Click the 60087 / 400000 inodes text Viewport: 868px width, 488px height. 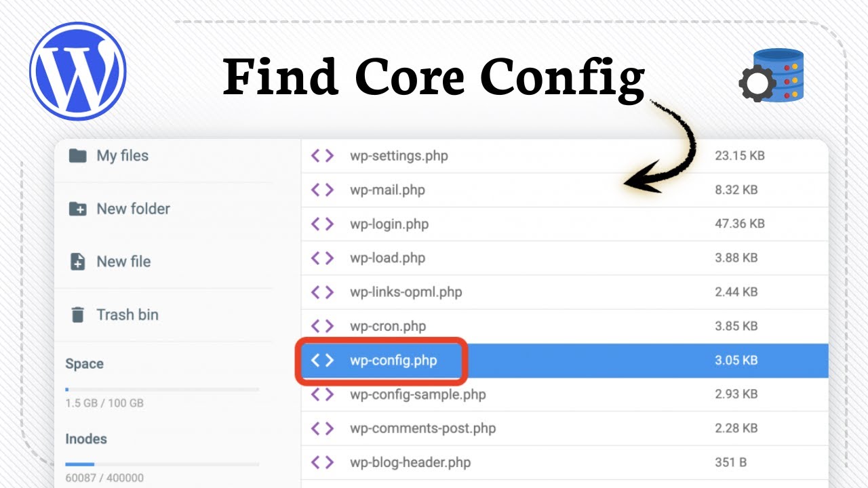[104, 478]
